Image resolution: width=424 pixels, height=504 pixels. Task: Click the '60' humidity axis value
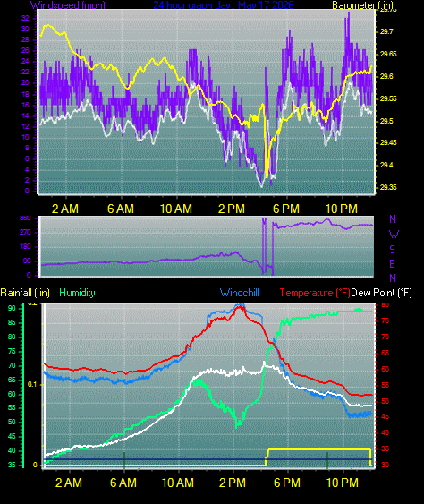coord(12,395)
